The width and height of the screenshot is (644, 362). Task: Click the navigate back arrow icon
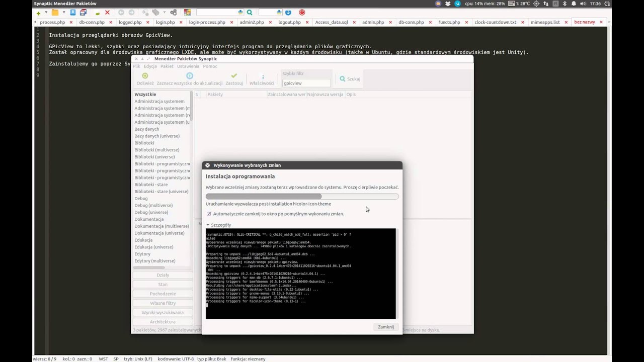coord(121,12)
